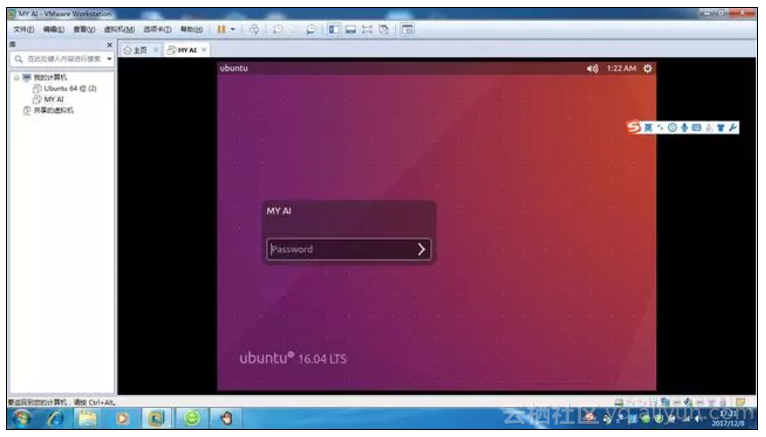The width and height of the screenshot is (766, 437).
Task: Open Ubuntu volume indicator
Action: [x=592, y=69]
